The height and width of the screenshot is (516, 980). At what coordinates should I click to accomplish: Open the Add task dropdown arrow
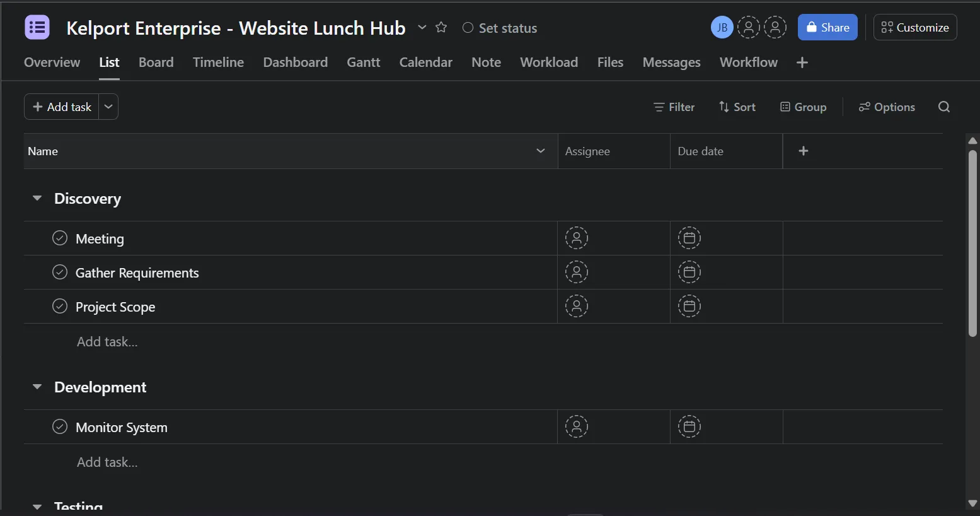[x=108, y=107]
